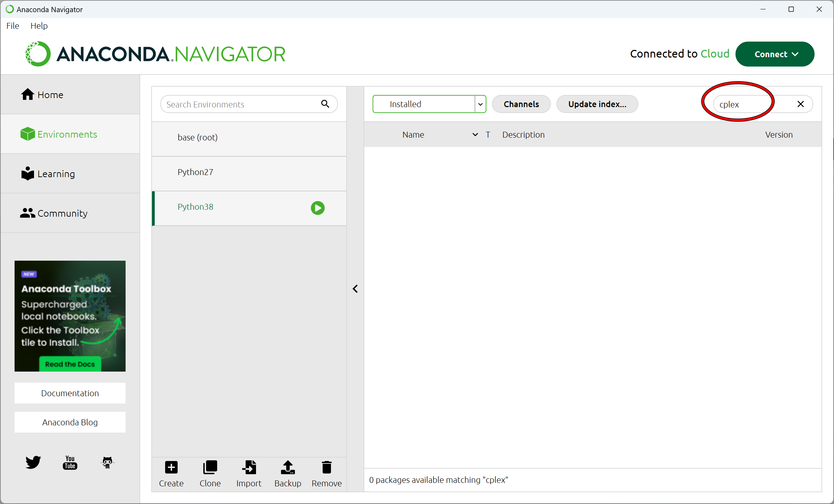This screenshot has width=834, height=504.
Task: Collapse the environments panel with left chevron
Action: tap(355, 289)
